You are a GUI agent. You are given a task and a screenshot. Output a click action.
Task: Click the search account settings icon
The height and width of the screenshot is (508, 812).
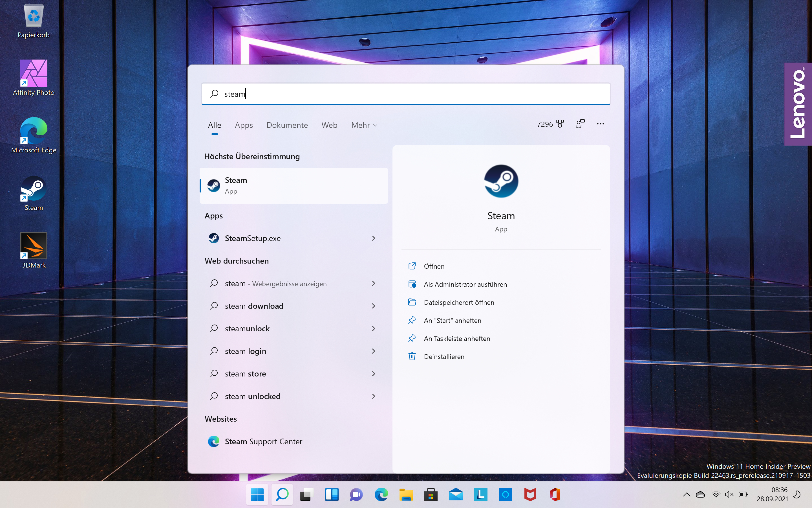[x=580, y=124]
